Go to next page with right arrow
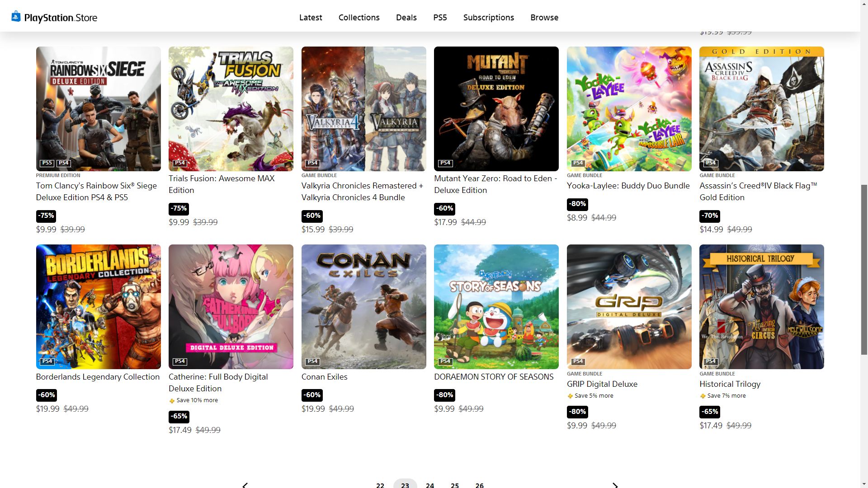 pyautogui.click(x=615, y=485)
